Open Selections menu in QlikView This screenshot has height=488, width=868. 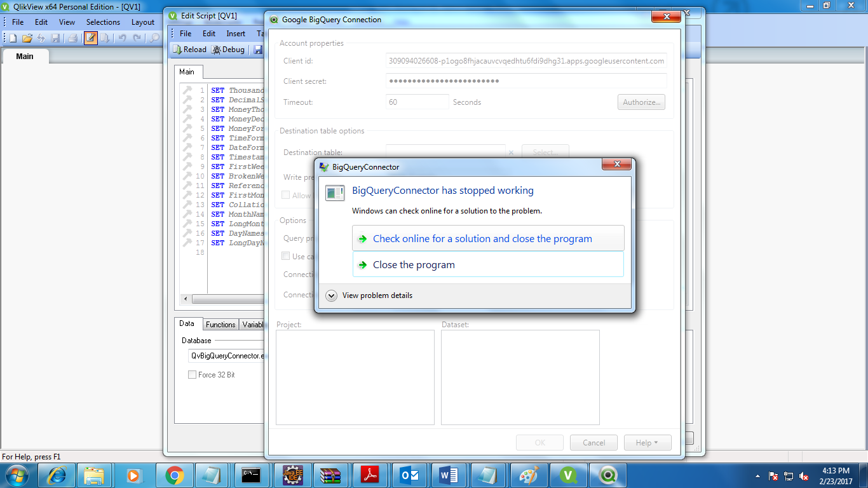click(103, 22)
